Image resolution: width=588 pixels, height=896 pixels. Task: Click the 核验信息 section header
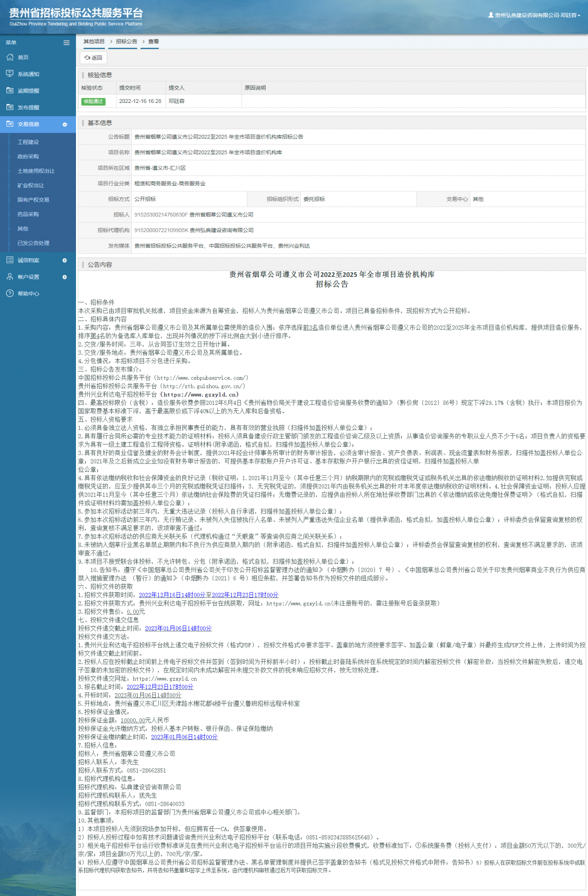tap(100, 75)
